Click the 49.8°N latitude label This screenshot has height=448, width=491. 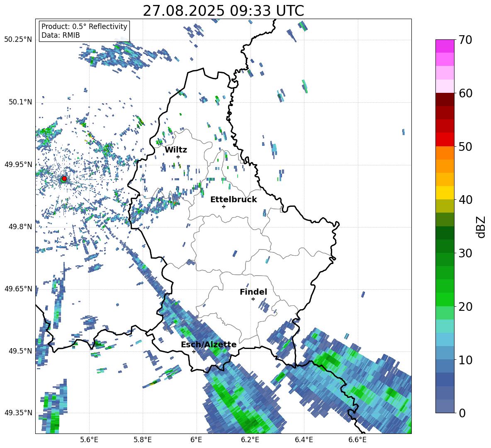[x=20, y=227]
